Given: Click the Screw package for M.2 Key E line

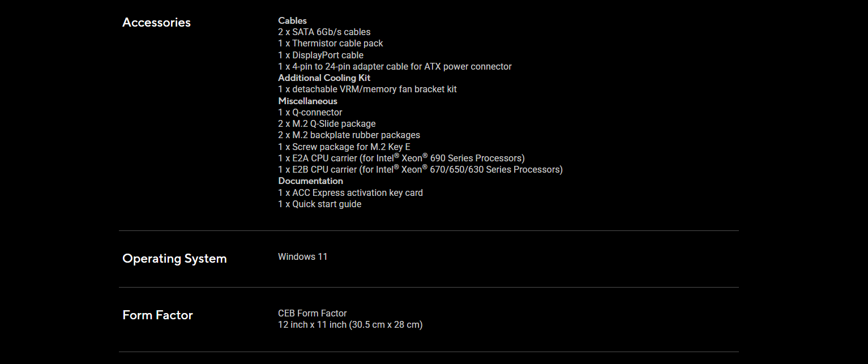Looking at the screenshot, I should click(344, 147).
